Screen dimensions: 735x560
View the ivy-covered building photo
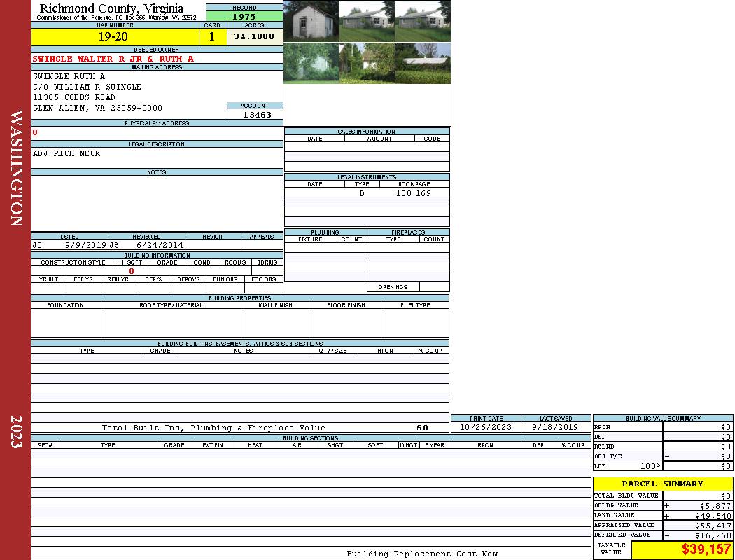pyautogui.click(x=311, y=63)
